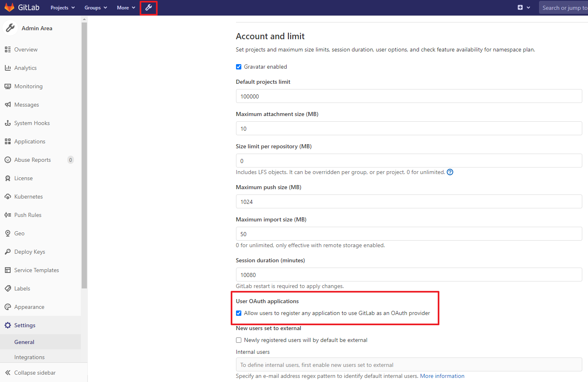
Task: Click the Collapse sidebar double-chevron icon
Action: pos(8,373)
